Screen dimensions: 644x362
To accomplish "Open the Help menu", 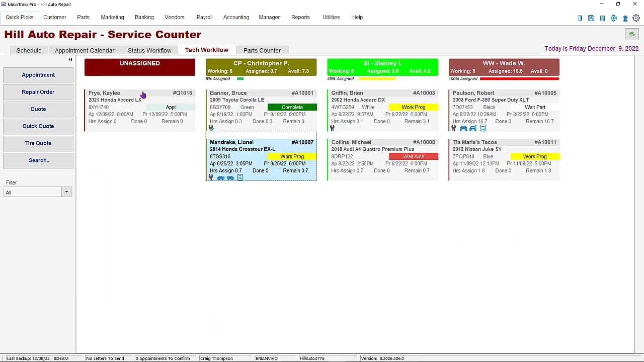I will [x=357, y=17].
